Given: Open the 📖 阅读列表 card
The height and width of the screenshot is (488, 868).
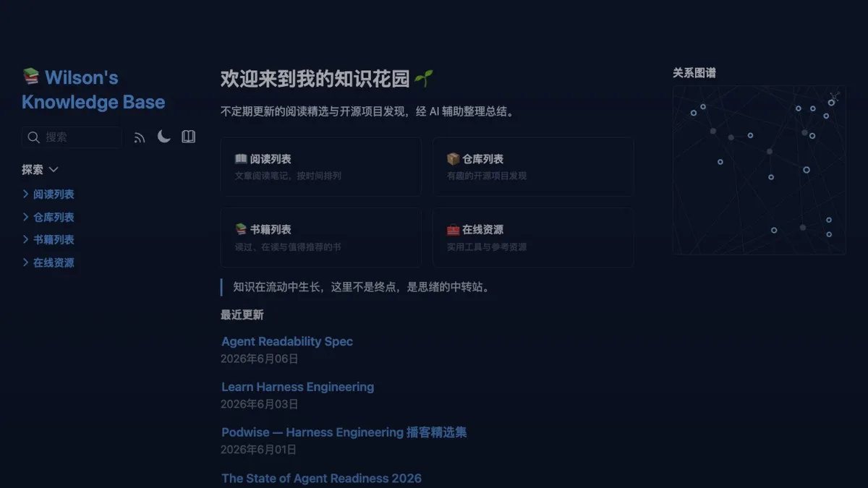Looking at the screenshot, I should [x=320, y=166].
